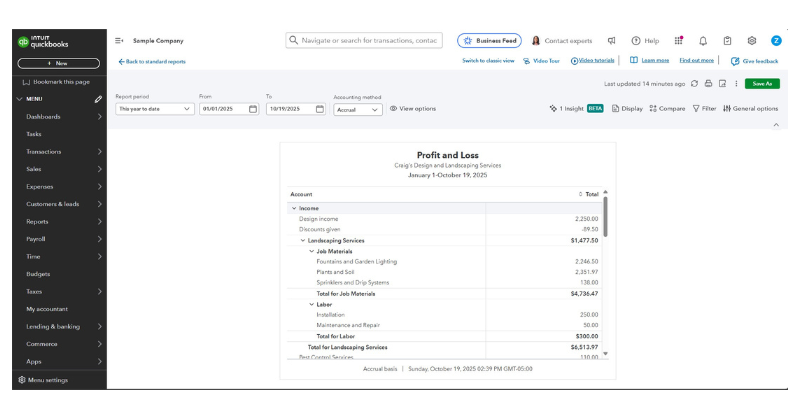Open the Accounting method dropdown
800x419 pixels.
click(358, 109)
